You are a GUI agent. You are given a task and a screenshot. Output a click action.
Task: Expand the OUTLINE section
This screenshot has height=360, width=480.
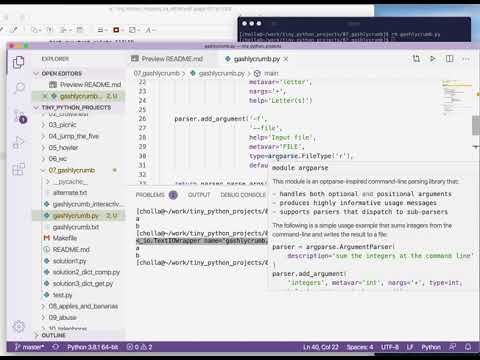[53, 335]
